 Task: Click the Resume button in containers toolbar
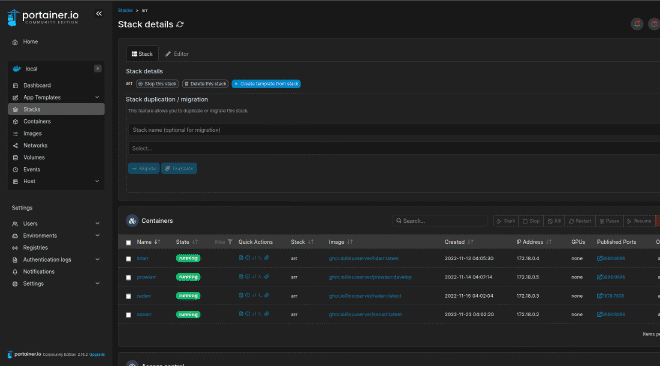(x=639, y=221)
